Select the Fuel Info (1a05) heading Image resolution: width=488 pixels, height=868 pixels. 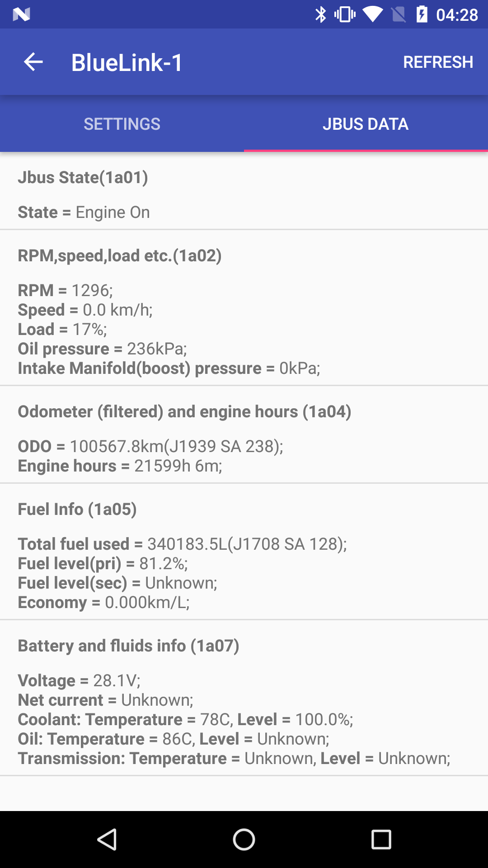tap(77, 509)
